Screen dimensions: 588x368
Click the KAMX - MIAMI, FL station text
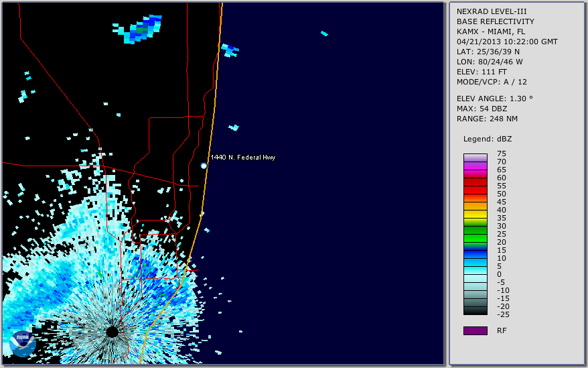click(491, 32)
